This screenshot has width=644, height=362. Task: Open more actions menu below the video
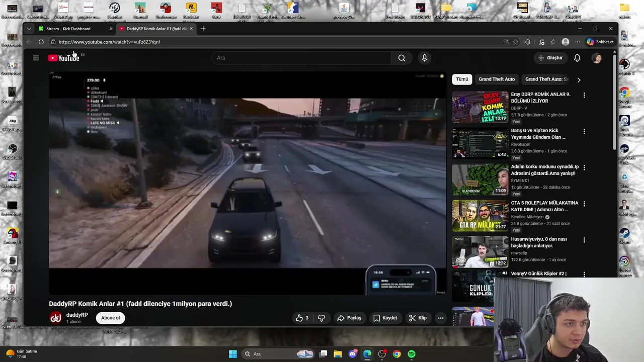click(441, 318)
